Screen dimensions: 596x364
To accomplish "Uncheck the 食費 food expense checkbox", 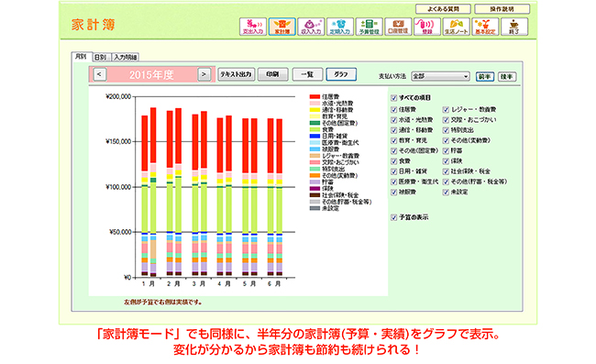I will pos(393,161).
